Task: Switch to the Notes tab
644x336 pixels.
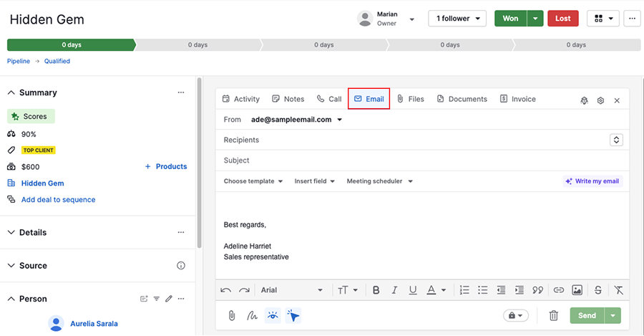Action: click(x=288, y=99)
